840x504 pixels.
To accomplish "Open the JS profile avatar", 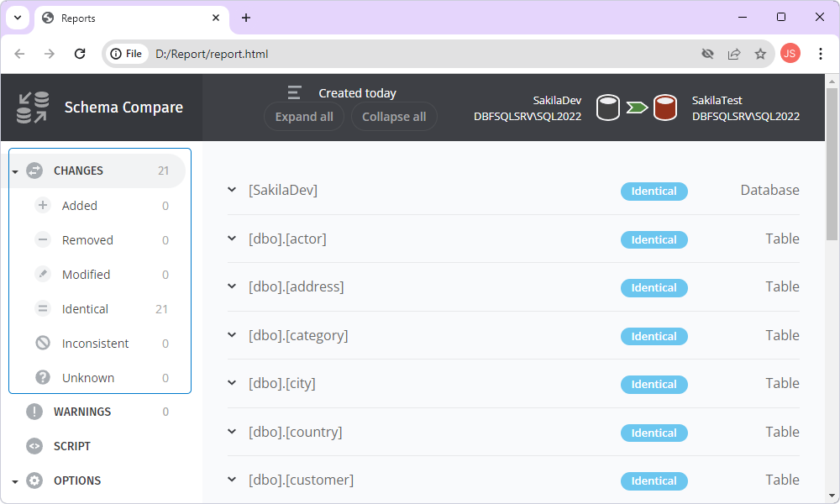I will 790,53.
